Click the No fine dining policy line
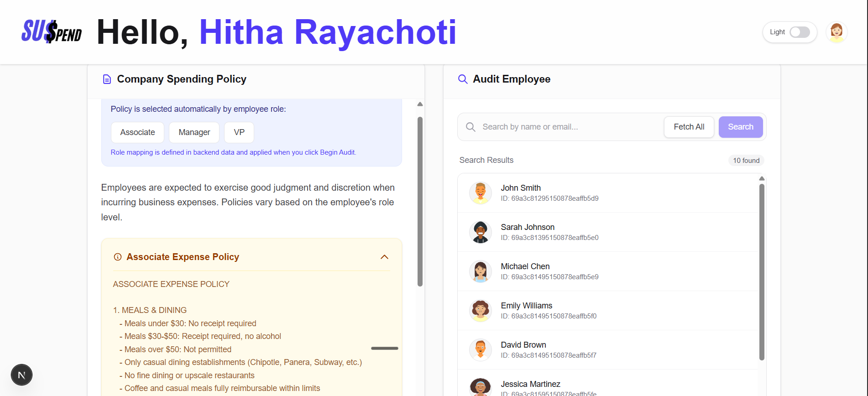 (x=187, y=375)
